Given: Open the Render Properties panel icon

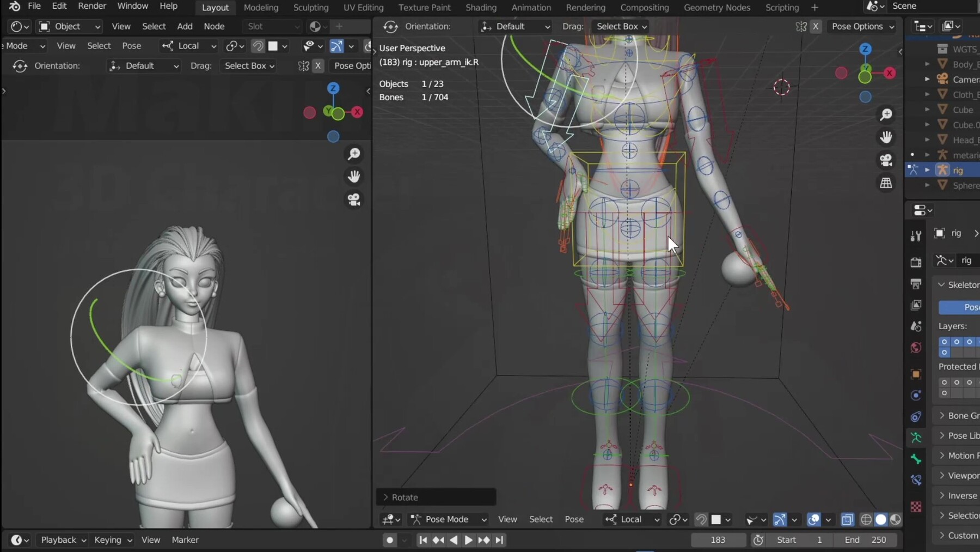Looking at the screenshot, I should (x=916, y=262).
